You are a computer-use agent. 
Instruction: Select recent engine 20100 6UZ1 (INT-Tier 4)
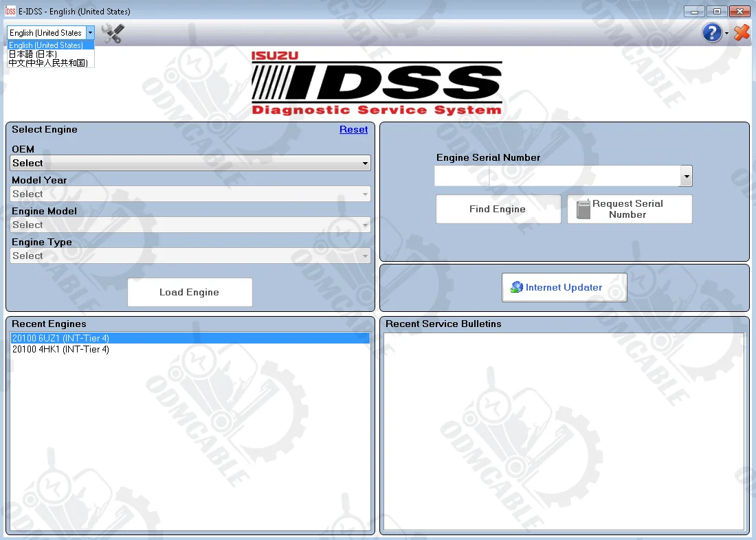[x=62, y=338]
